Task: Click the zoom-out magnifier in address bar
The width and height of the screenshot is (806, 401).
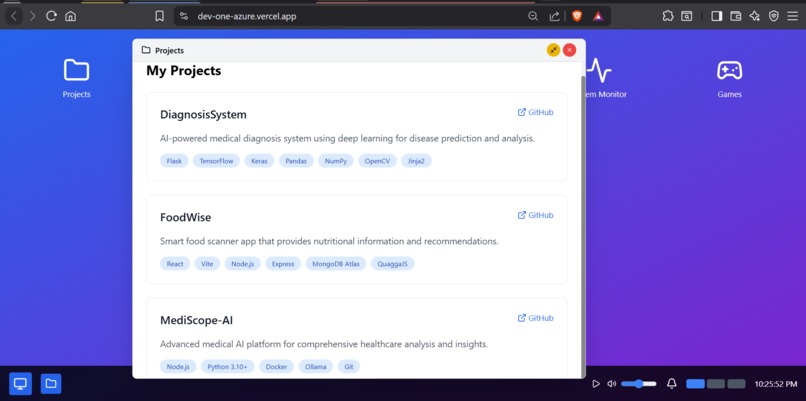Action: [x=533, y=16]
